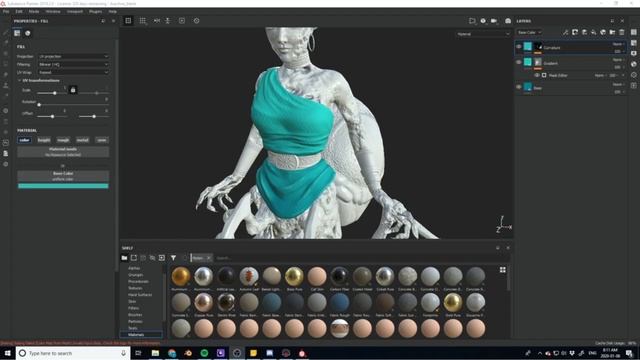Open the Viewport menu
Image resolution: width=640 pixels, height=360 pixels.
point(75,11)
